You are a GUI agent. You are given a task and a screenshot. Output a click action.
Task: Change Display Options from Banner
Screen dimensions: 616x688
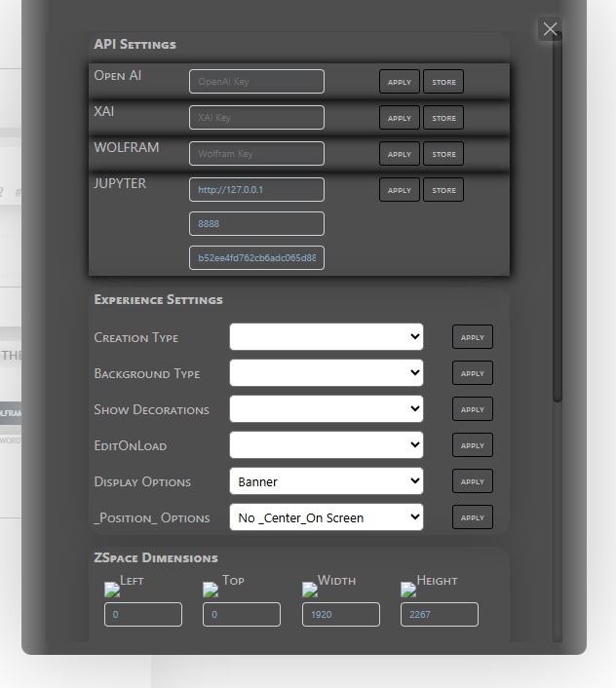click(326, 481)
